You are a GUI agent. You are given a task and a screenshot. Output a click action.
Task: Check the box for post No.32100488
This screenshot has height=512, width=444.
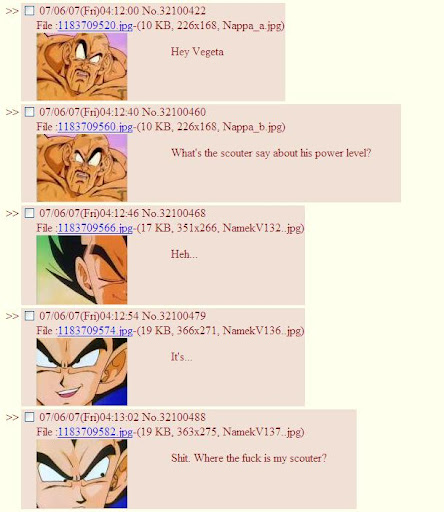tap(30, 417)
